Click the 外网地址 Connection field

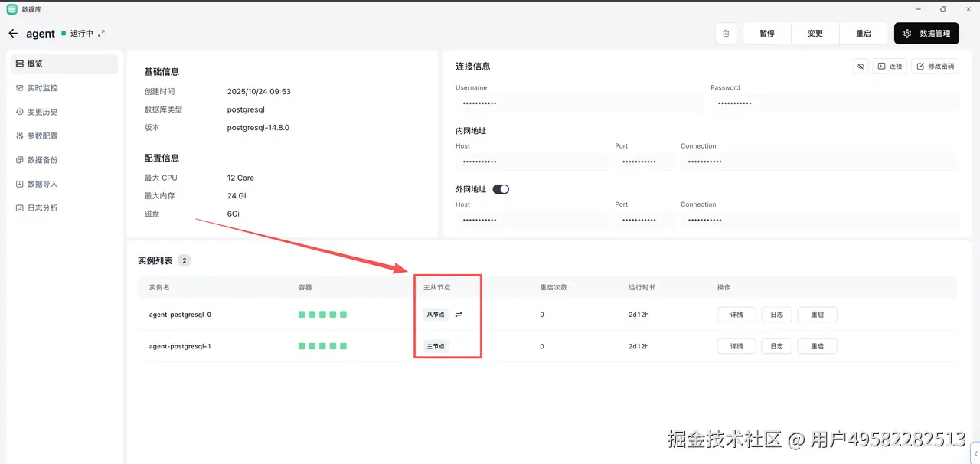[818, 221]
